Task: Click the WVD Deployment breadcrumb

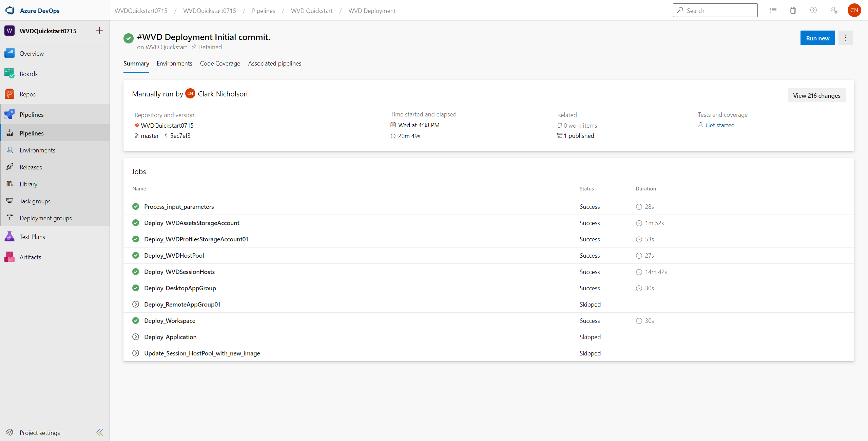Action: [372, 11]
